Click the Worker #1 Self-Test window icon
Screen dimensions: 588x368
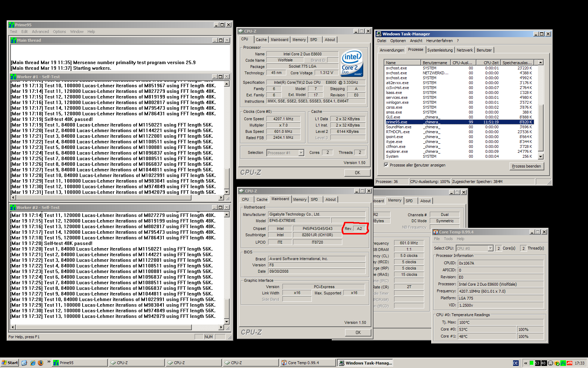pyautogui.click(x=13, y=77)
